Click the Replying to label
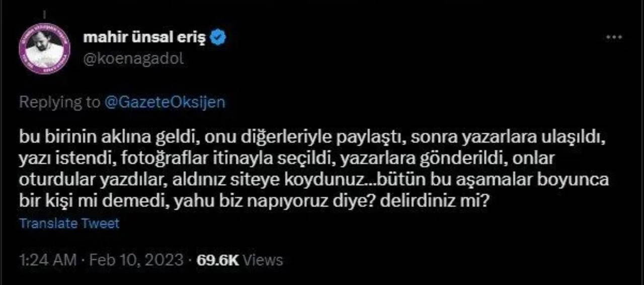Screen dimensions: 644x285 tap(60, 103)
